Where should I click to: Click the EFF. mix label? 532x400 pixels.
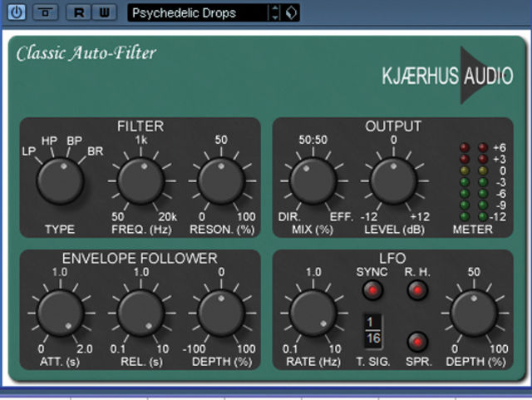(342, 217)
